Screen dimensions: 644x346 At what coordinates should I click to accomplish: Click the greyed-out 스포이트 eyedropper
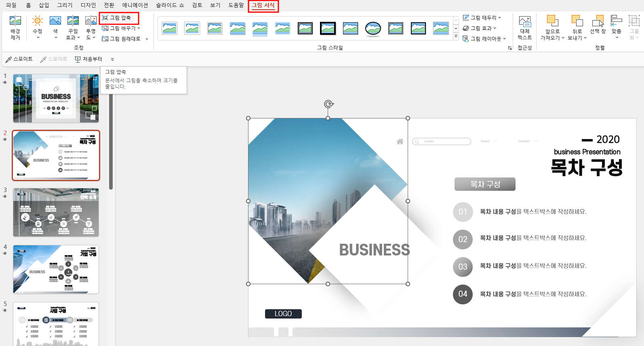54,59
